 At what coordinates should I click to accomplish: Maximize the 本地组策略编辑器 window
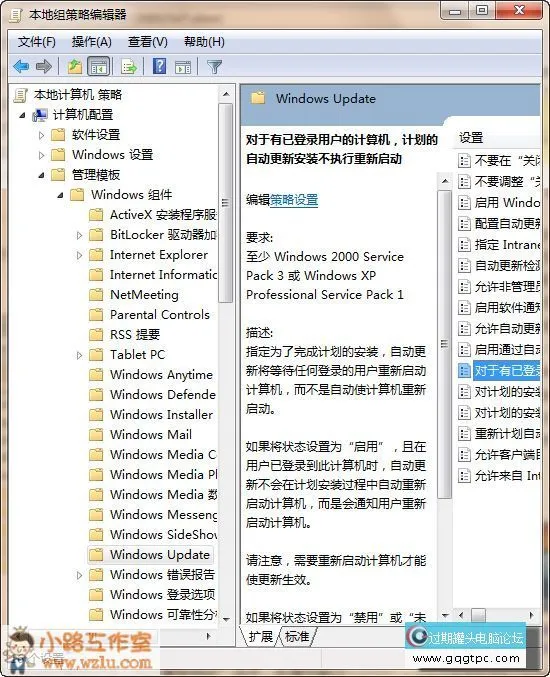point(482,10)
